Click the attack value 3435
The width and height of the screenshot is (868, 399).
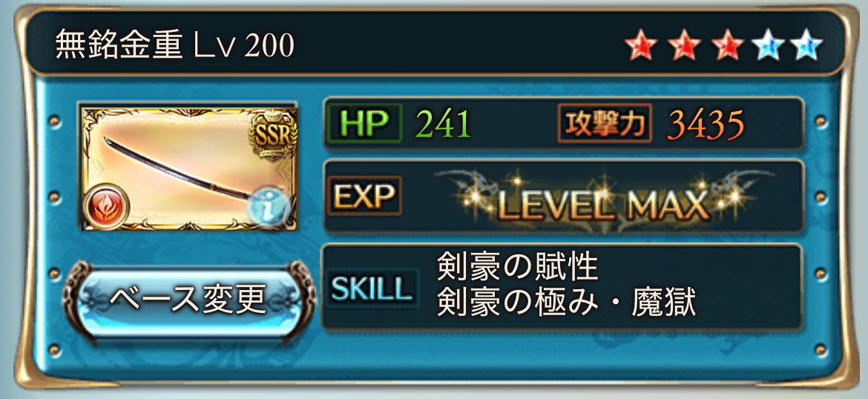(x=706, y=124)
